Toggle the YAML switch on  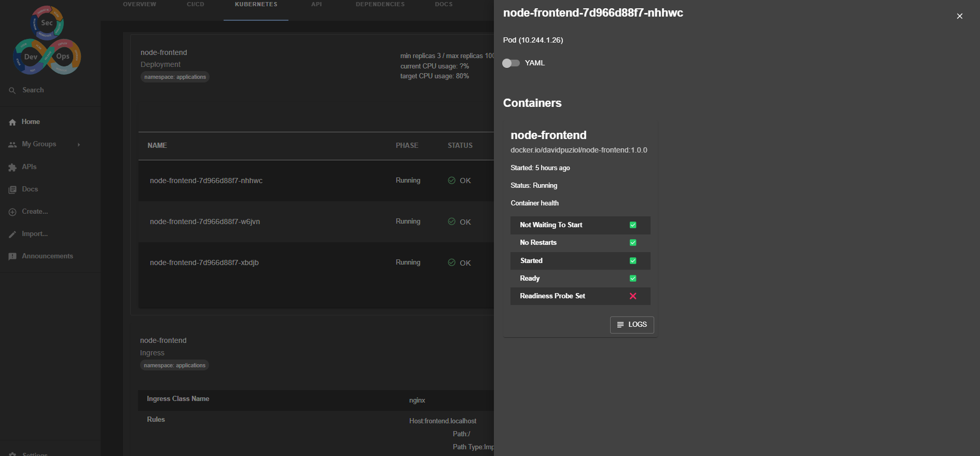click(x=511, y=63)
